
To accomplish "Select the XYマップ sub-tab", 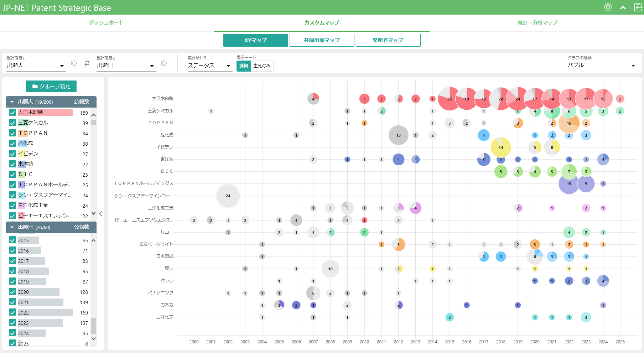I will (255, 40).
